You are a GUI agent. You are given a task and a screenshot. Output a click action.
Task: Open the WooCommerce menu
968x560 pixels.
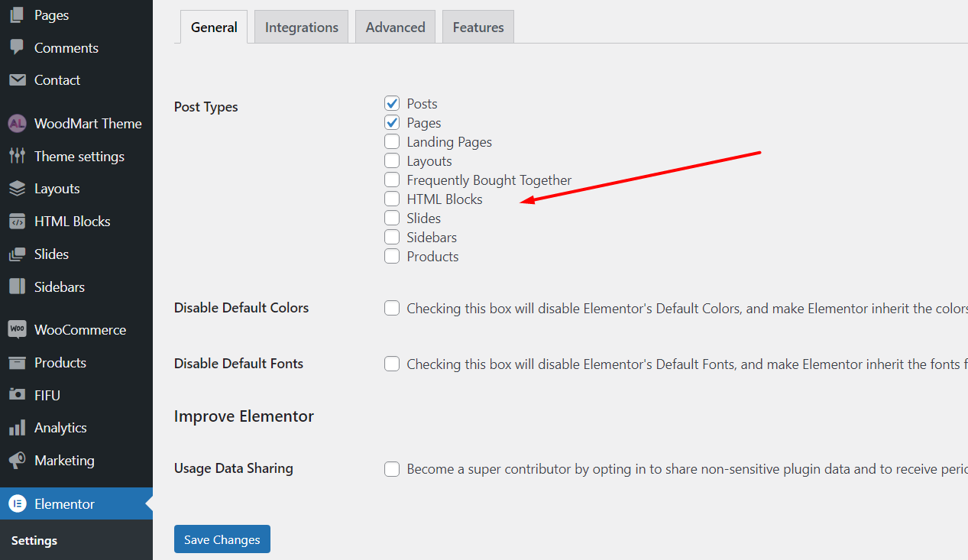pos(76,329)
